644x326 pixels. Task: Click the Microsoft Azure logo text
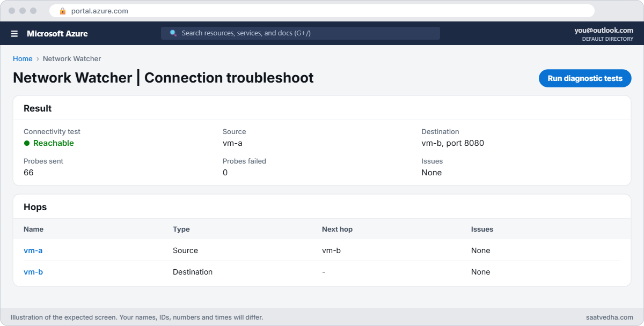(x=57, y=34)
